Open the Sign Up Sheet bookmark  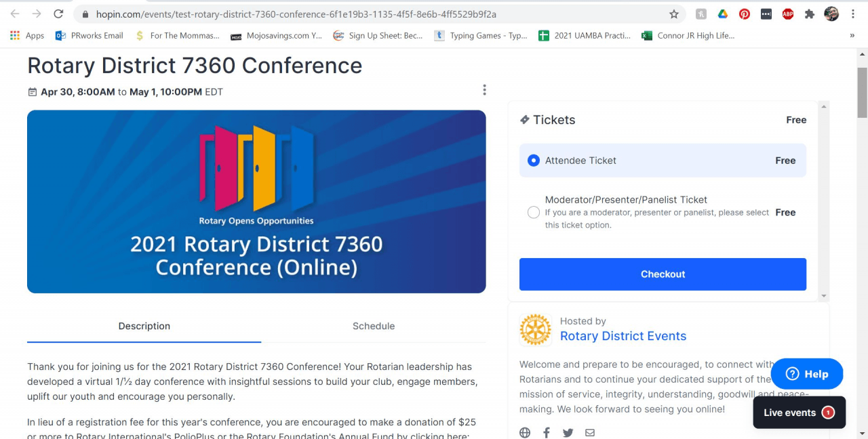pos(378,36)
